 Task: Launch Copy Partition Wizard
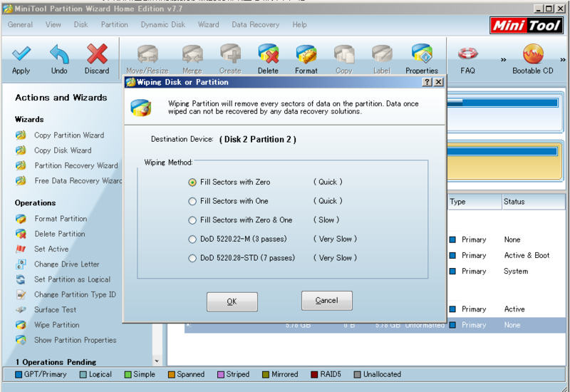(x=69, y=135)
